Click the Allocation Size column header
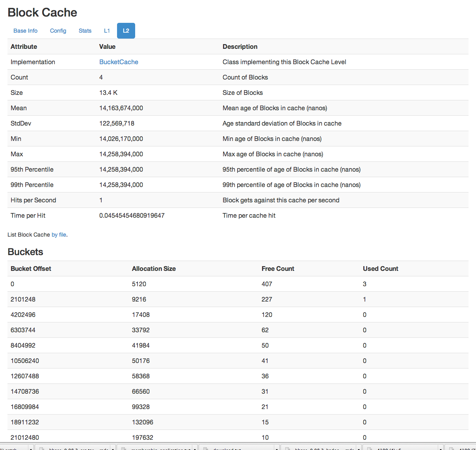476x450 pixels. (154, 269)
